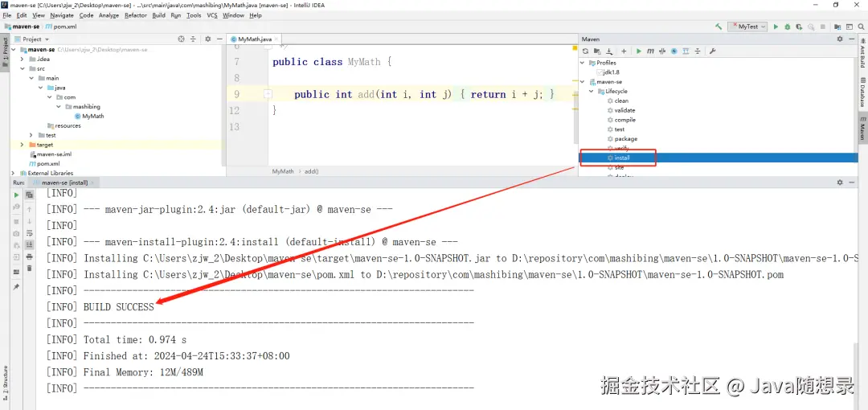The height and width of the screenshot is (410, 868).
Task: Click the Build Project hammer icon
Action: [719, 27]
